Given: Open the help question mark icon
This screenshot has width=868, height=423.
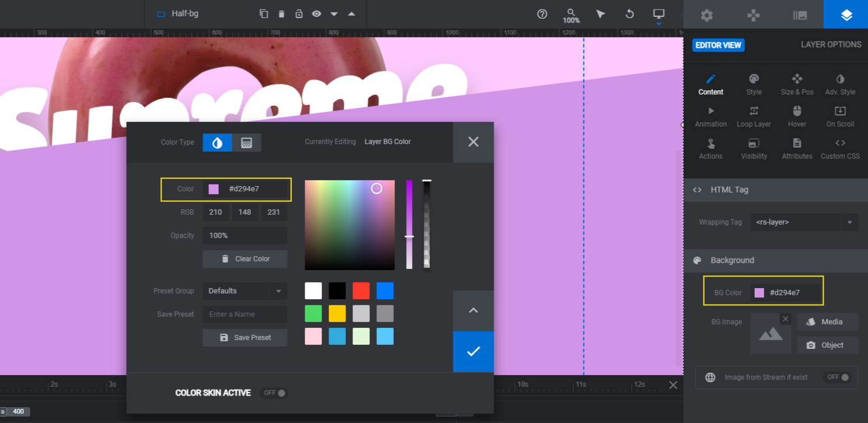Looking at the screenshot, I should 542,14.
